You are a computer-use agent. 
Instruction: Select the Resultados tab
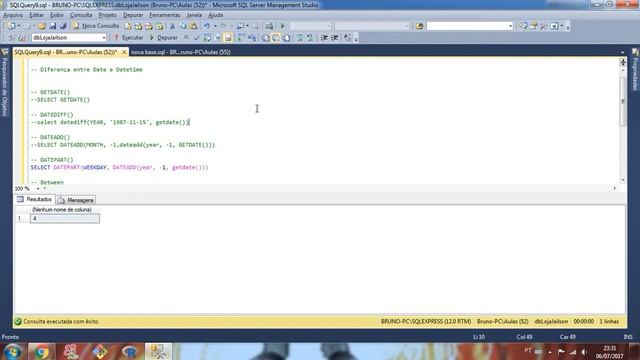pos(35,200)
